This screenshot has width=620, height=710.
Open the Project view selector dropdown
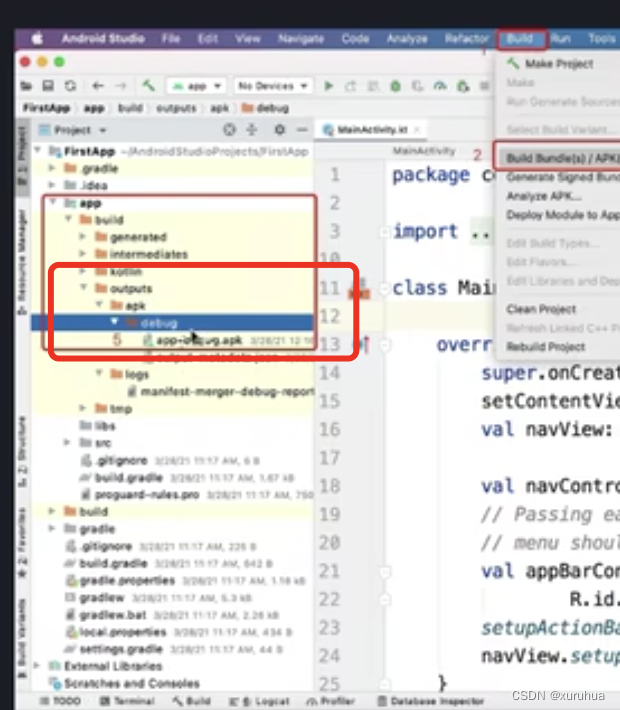click(x=72, y=130)
